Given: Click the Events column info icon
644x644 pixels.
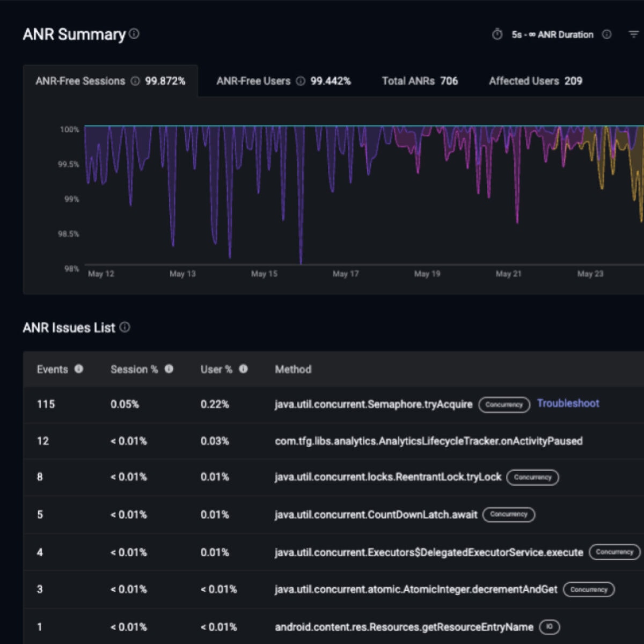Looking at the screenshot, I should tap(79, 369).
